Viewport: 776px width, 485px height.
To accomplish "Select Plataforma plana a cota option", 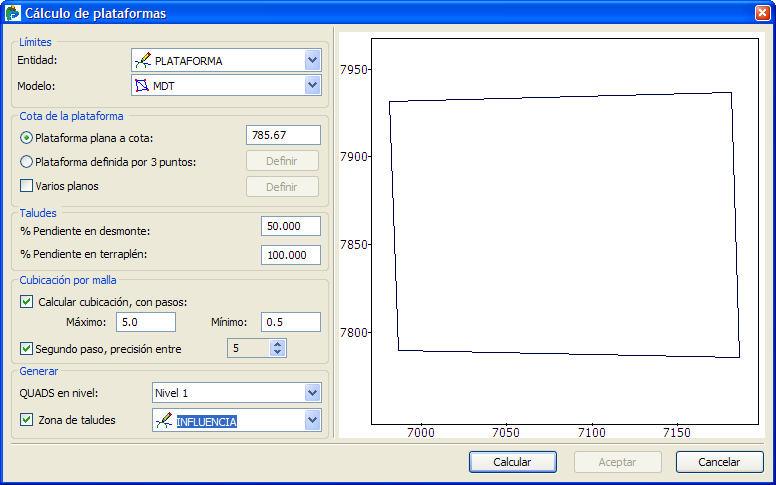I will click(x=26, y=137).
